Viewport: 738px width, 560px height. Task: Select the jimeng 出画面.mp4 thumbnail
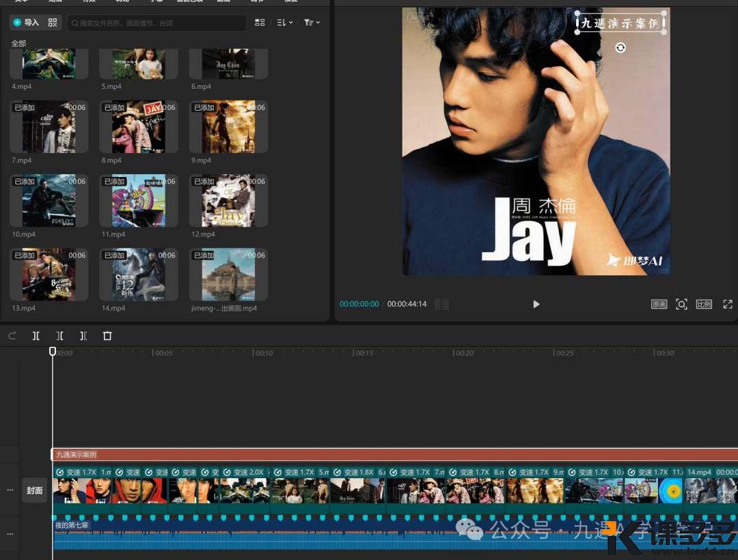point(229,274)
